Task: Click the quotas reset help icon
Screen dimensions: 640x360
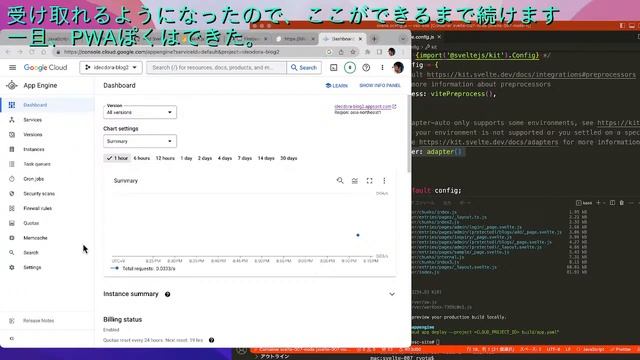Action: 211,340
